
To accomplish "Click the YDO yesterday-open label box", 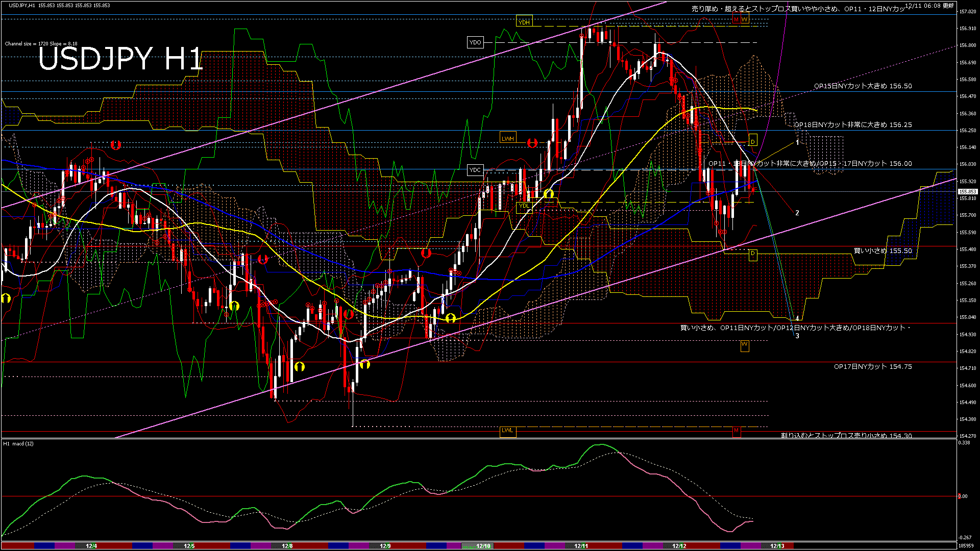I will (x=476, y=42).
